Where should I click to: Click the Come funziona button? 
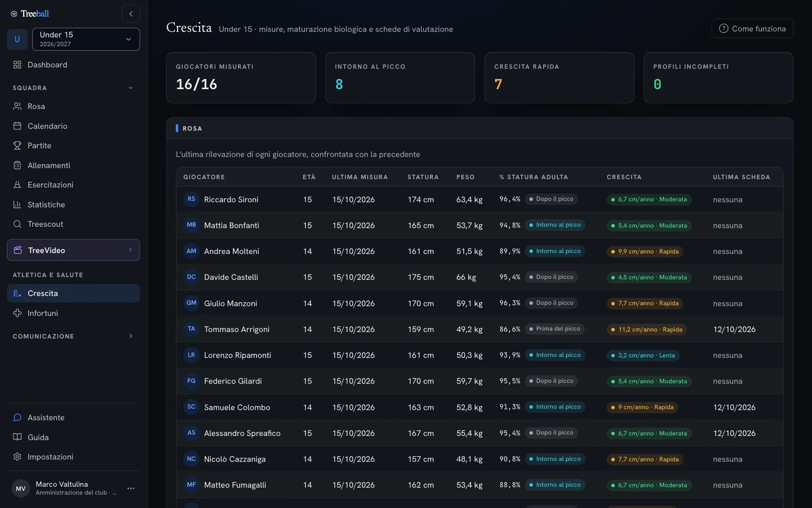(752, 29)
